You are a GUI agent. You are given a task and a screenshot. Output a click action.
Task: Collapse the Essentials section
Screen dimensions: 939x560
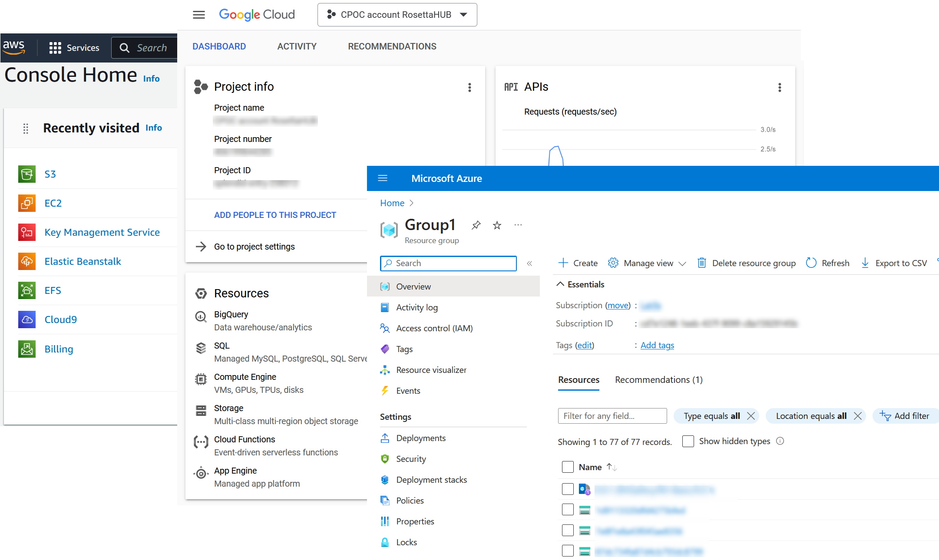tap(561, 284)
